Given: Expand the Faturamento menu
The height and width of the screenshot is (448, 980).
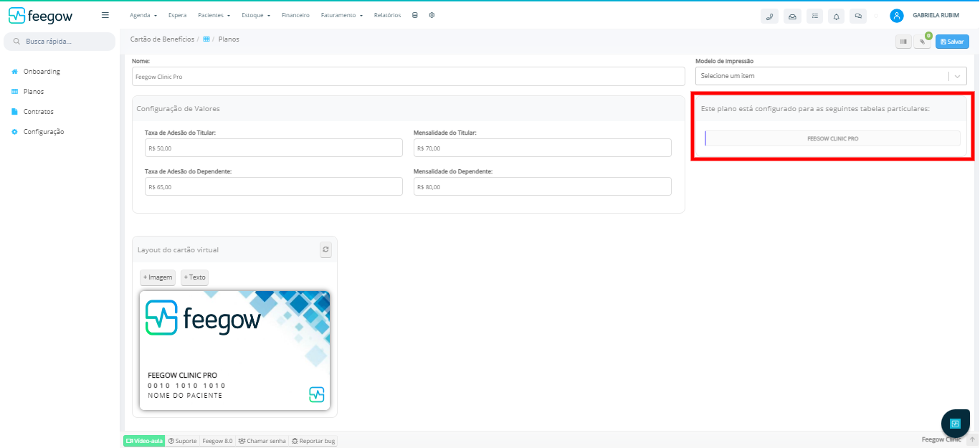Looking at the screenshot, I should 342,15.
